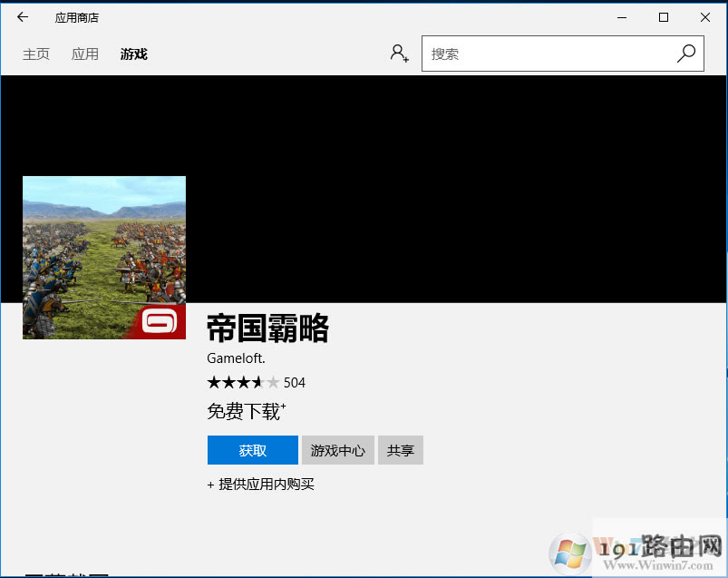Share the game via 共享 button
The image size is (728, 578).
[401, 450]
